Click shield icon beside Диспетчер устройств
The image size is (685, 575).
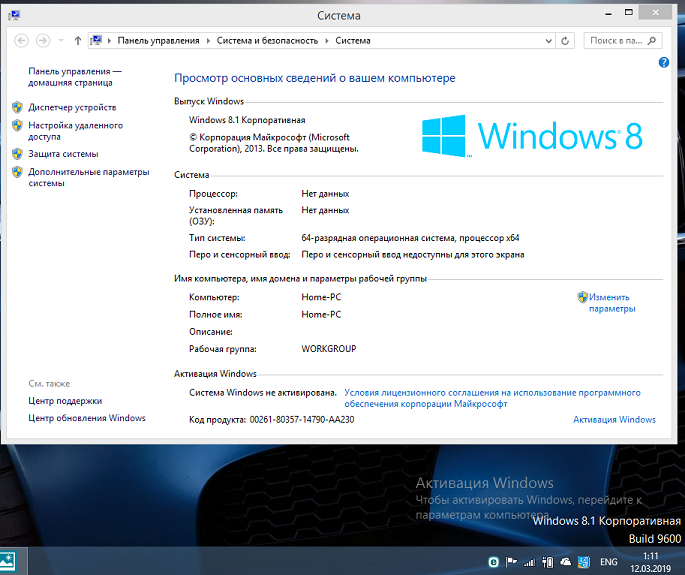[x=17, y=107]
